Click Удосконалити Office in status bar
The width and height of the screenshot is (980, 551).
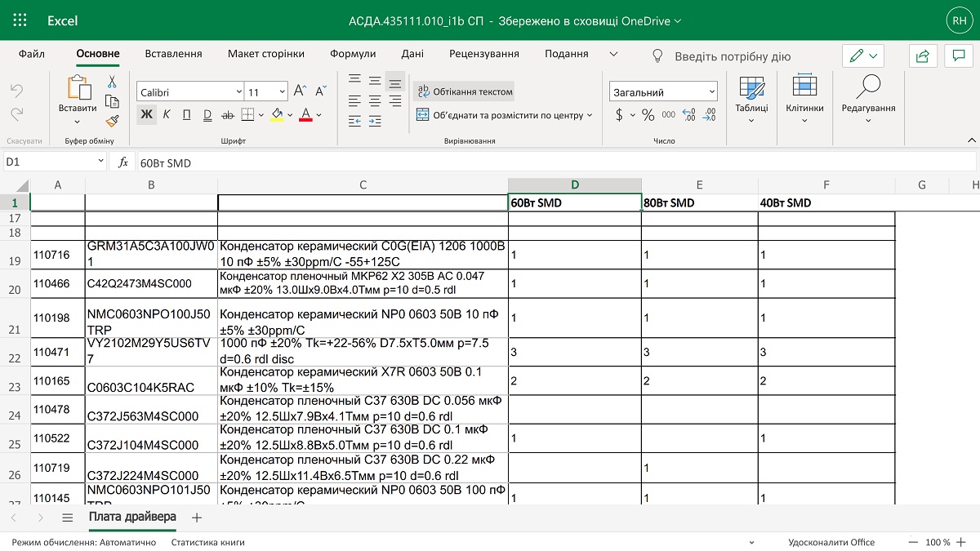tap(831, 542)
